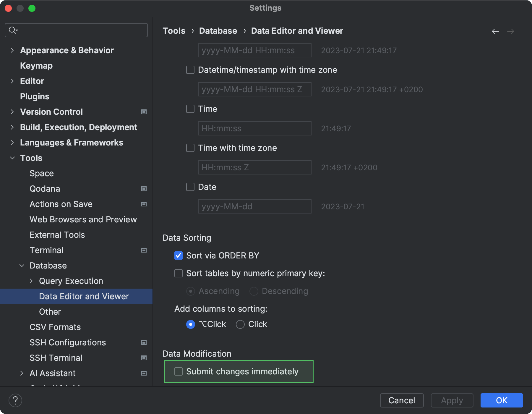Click the help question mark icon
Image resolution: width=532 pixels, height=414 pixels.
pyautogui.click(x=16, y=400)
